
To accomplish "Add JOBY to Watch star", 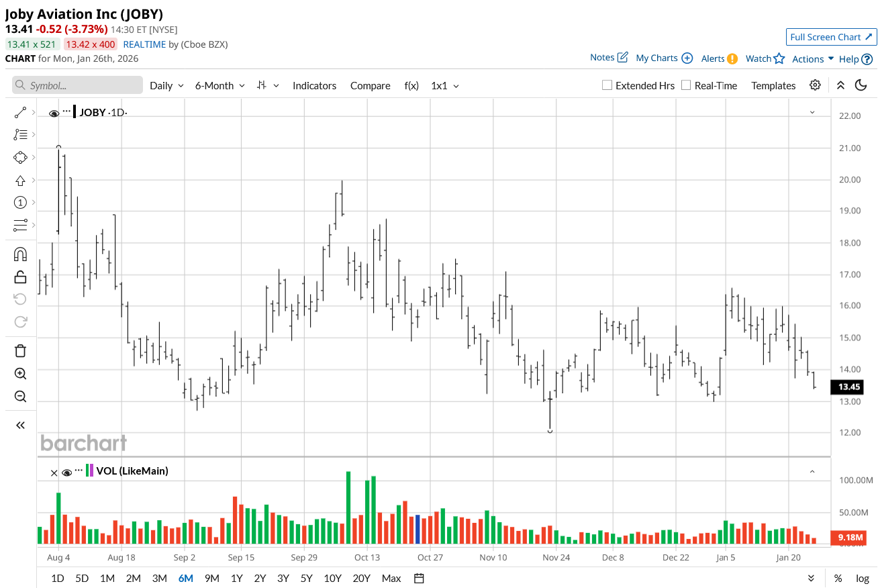I will 779,58.
